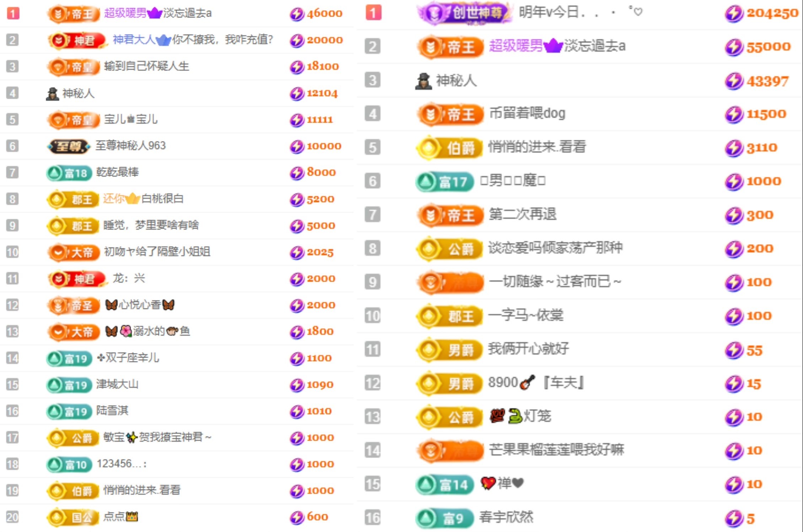Select username 龙: 兴

[129, 278]
